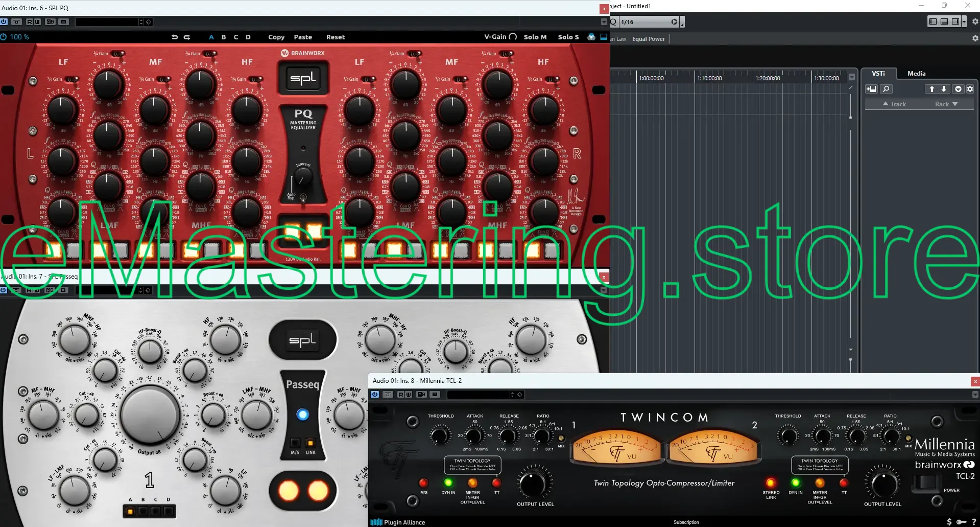
Task: Enable Solo M in SPL PQ
Action: pyautogui.click(x=535, y=37)
